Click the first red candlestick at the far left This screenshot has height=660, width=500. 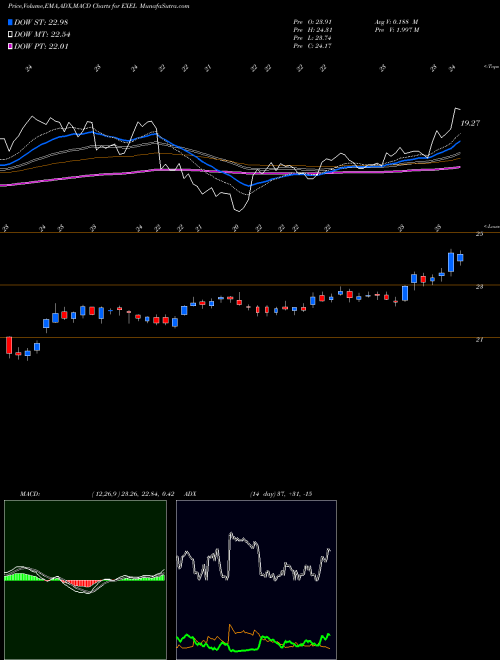point(9,345)
